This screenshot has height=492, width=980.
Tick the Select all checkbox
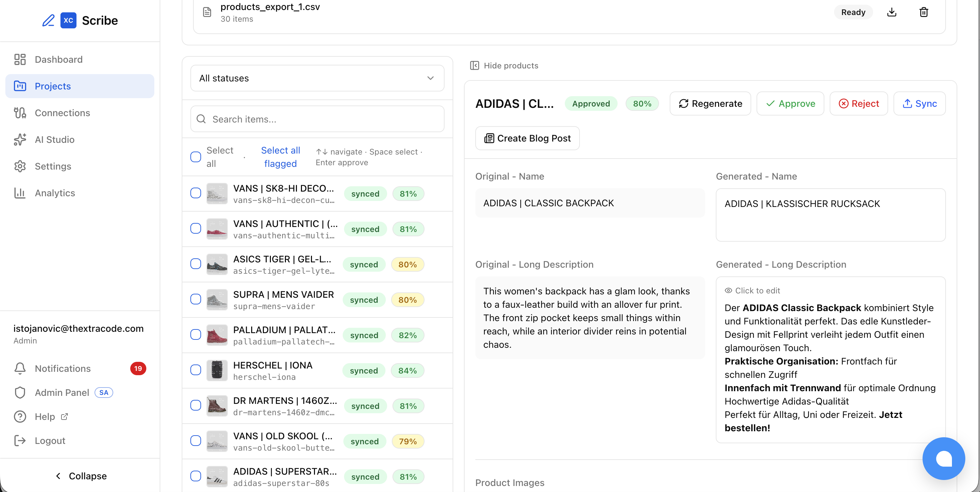coord(195,157)
